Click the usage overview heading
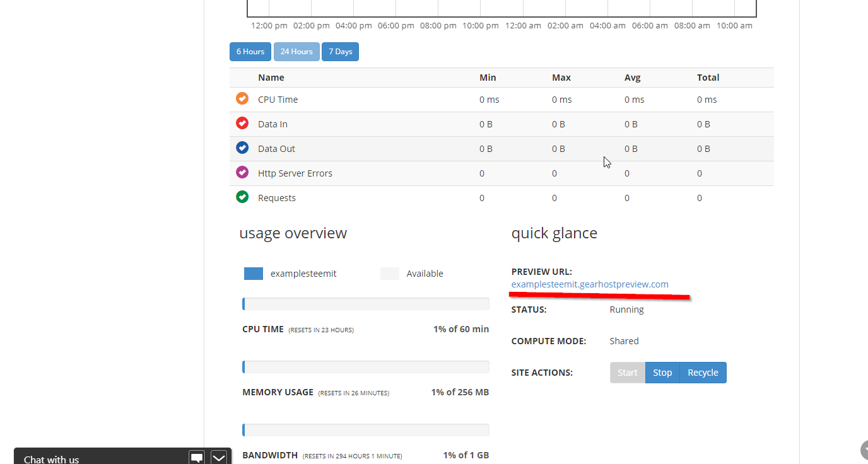Viewport: 868px width, 464px height. pos(293,233)
